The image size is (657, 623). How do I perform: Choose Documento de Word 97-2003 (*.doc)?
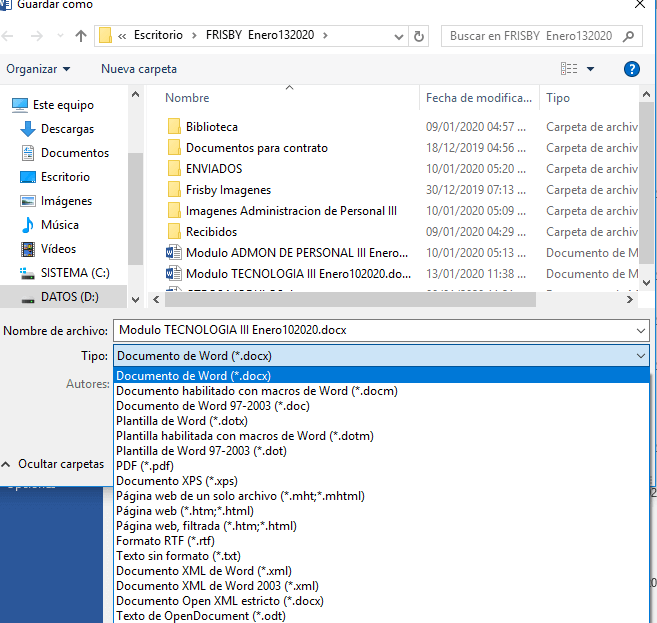[x=381, y=406]
